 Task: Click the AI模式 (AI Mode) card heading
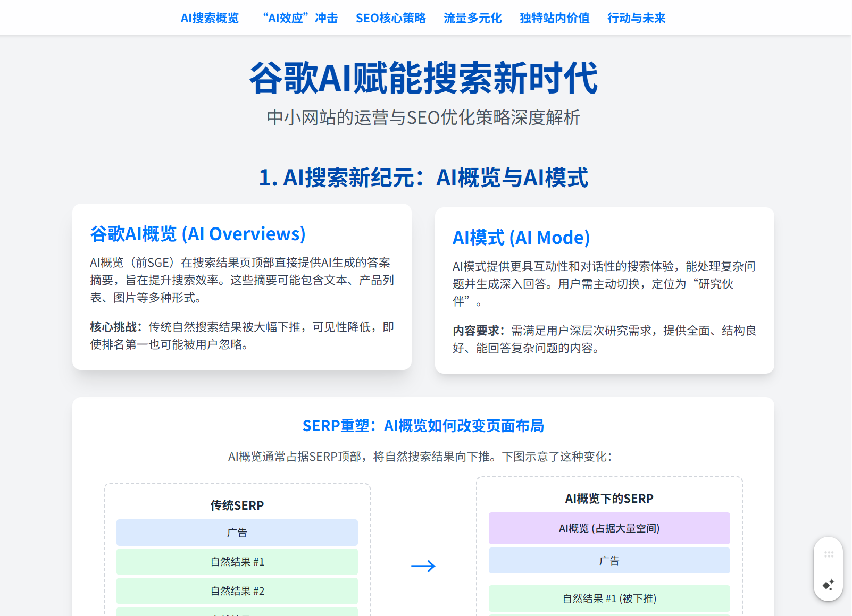point(521,238)
